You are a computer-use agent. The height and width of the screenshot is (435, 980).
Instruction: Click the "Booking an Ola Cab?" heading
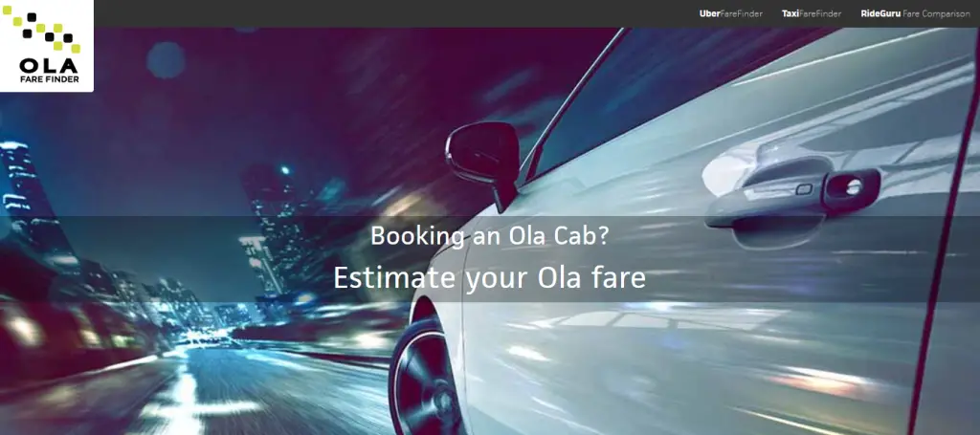pyautogui.click(x=489, y=236)
